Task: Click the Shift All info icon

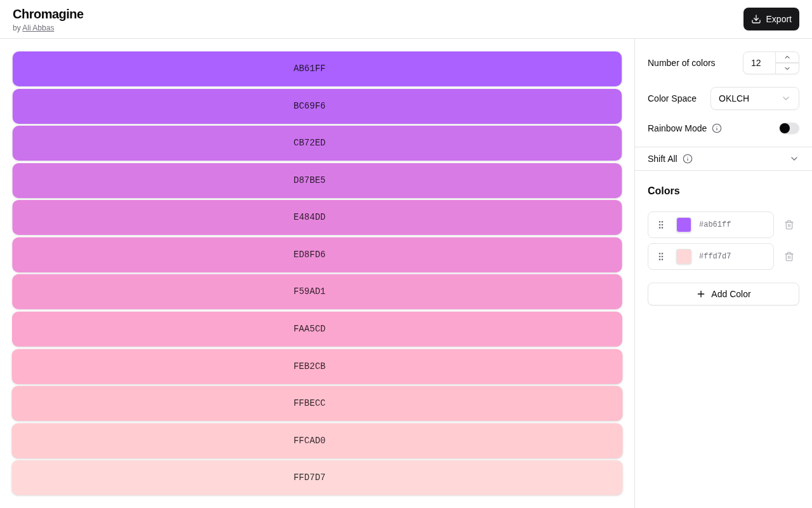Action: click(x=688, y=159)
